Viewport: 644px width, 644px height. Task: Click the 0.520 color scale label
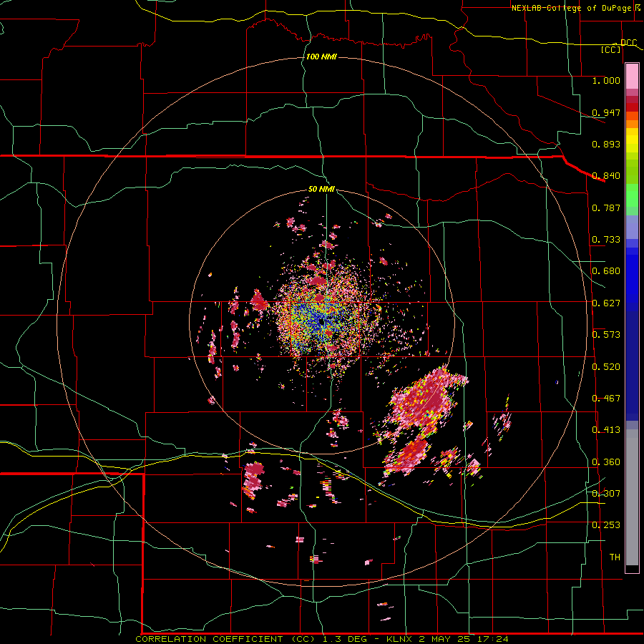click(606, 367)
